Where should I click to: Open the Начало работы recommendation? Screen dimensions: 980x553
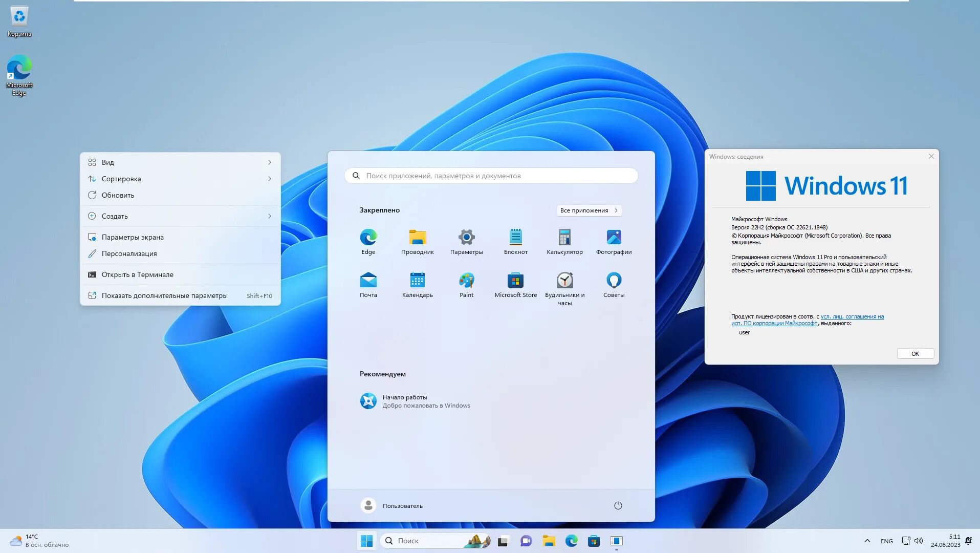point(415,401)
